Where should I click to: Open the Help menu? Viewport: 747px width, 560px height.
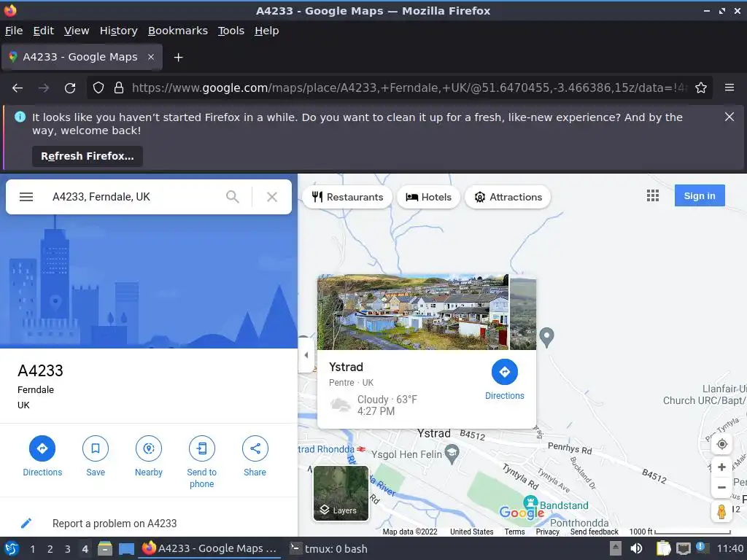click(x=267, y=31)
